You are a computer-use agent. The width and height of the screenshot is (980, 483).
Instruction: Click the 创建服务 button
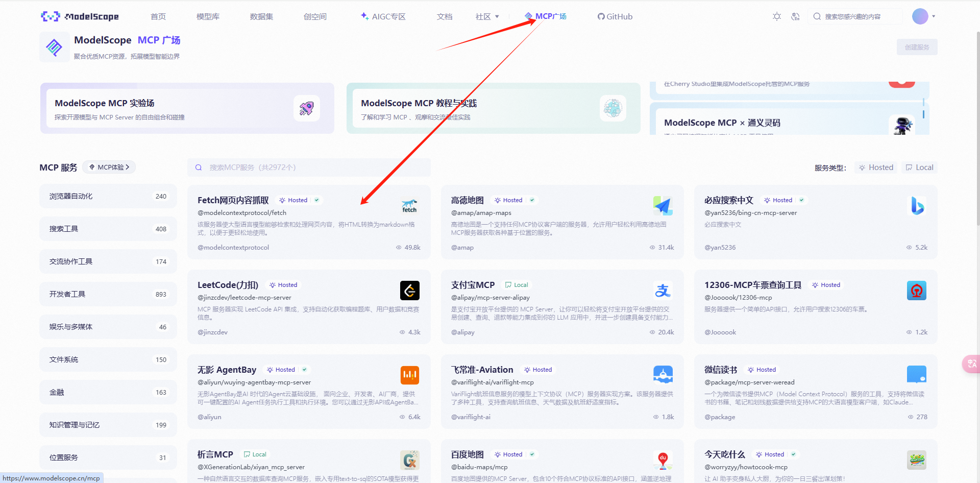[x=917, y=47]
